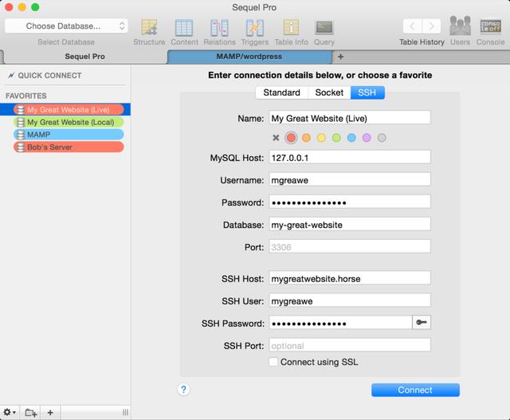The width and height of the screenshot is (510, 420).
Task: Select My Great Website (Live) favorite
Action: pos(69,110)
